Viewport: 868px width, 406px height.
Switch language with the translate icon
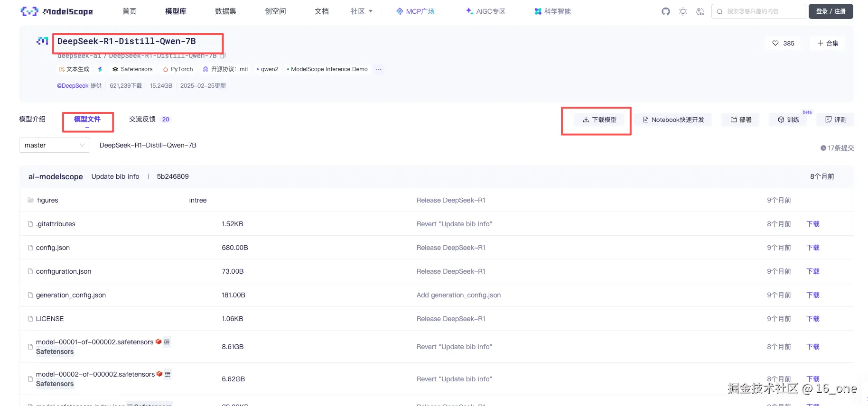pos(700,11)
